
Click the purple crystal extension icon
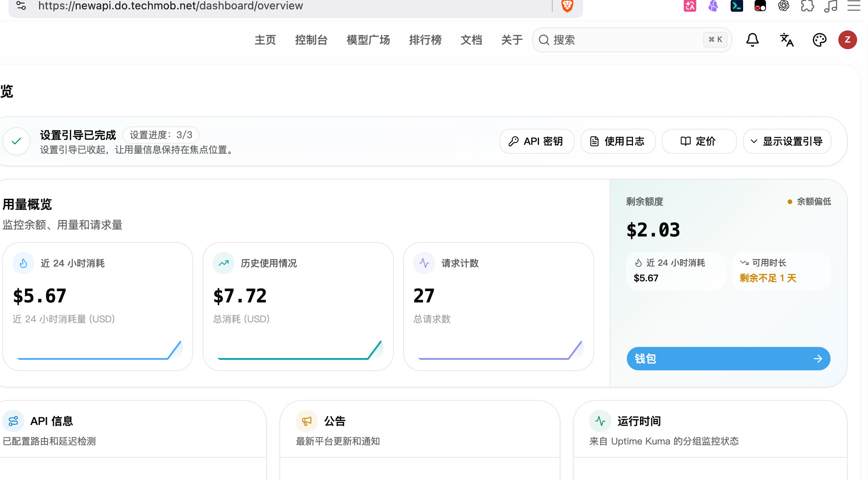pyautogui.click(x=713, y=6)
